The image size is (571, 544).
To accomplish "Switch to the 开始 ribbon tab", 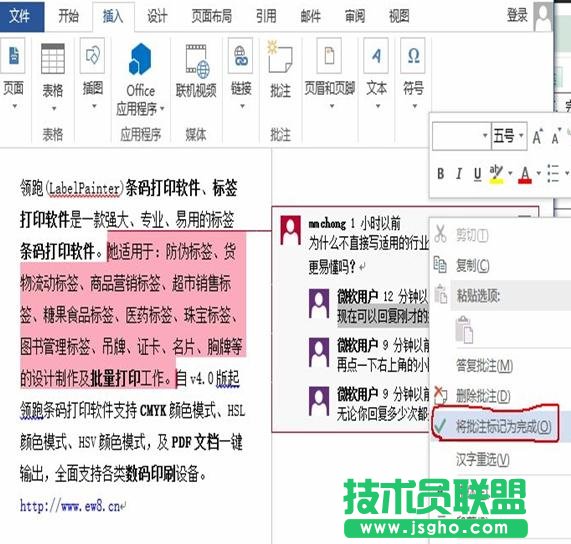I will click(68, 16).
